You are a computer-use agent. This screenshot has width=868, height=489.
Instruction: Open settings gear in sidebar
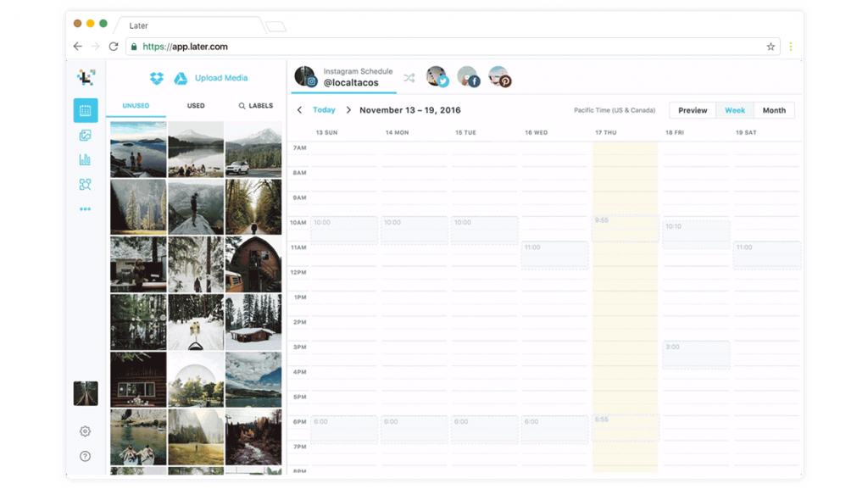pyautogui.click(x=86, y=431)
